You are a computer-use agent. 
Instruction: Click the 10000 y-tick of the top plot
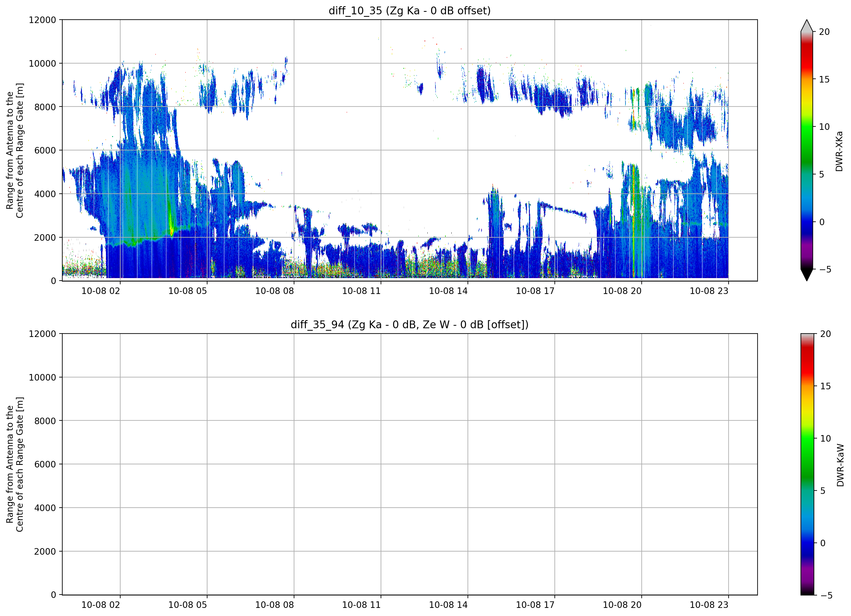pos(42,64)
